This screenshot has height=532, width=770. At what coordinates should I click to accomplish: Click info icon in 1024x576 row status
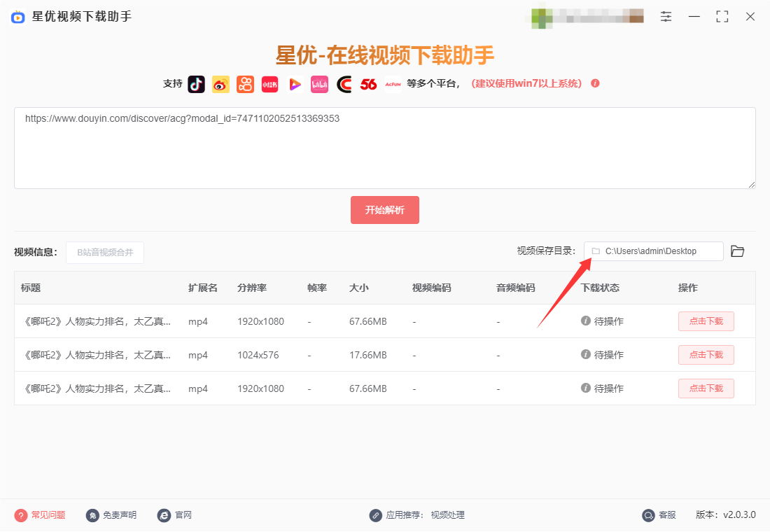point(585,354)
